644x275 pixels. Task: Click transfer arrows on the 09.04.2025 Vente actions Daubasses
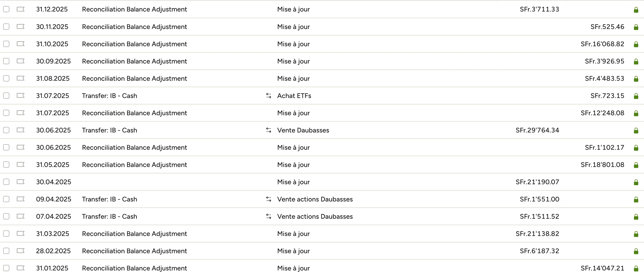(268, 199)
